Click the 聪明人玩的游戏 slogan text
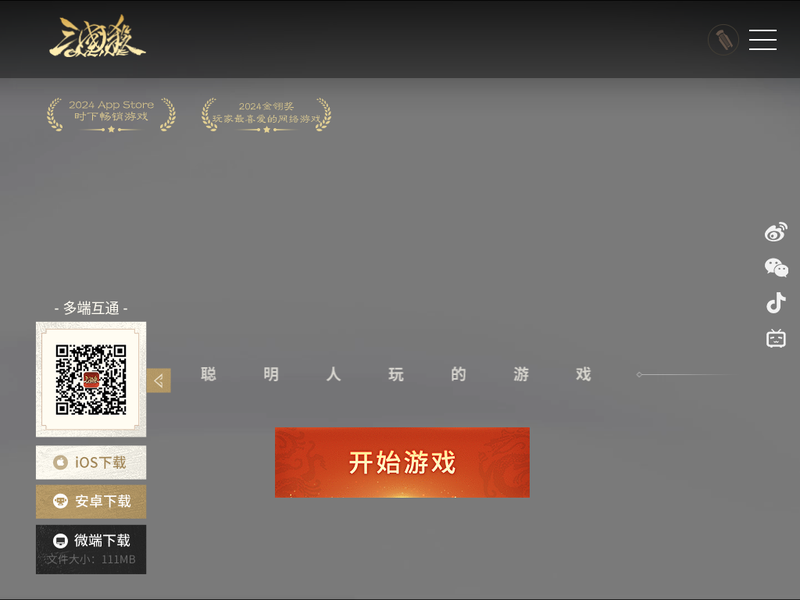This screenshot has width=800, height=600. click(396, 374)
